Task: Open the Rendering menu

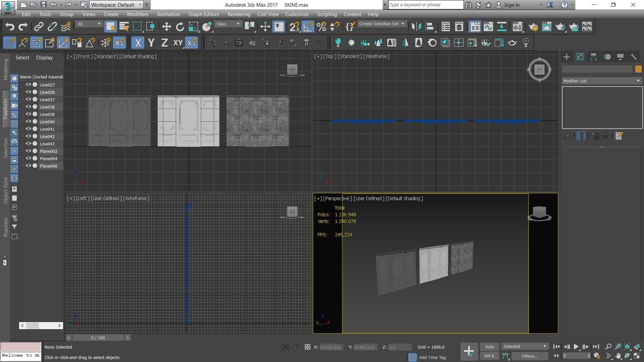Action: [239, 14]
